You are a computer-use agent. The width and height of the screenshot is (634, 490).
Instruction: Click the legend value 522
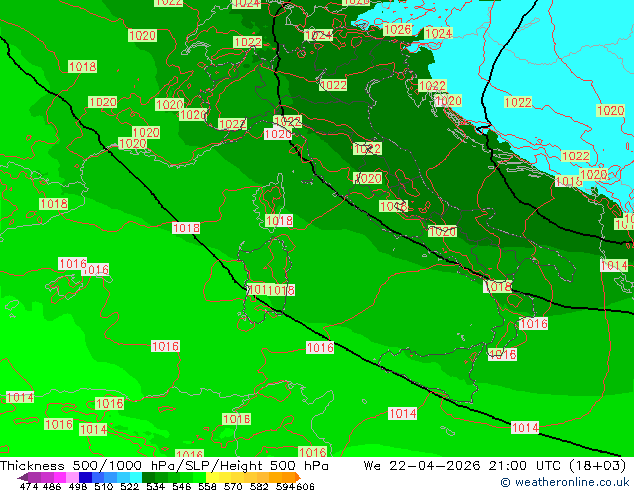[129, 486]
